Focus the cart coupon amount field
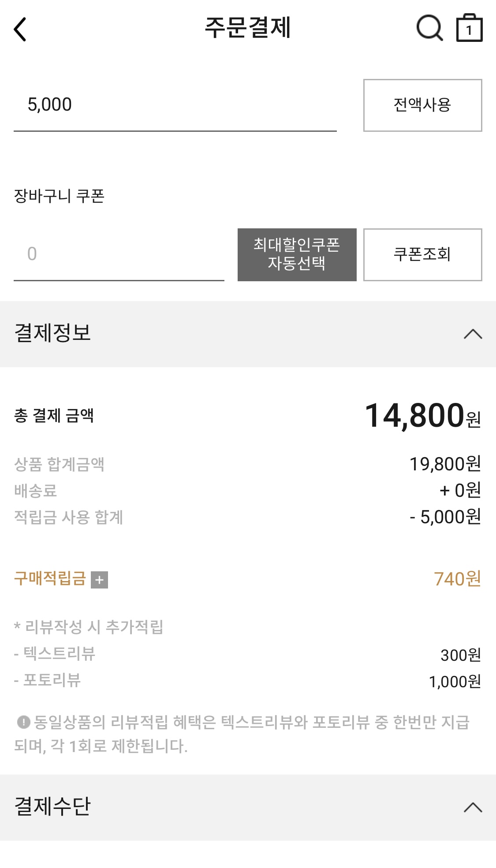The height and width of the screenshot is (868, 496). click(119, 254)
